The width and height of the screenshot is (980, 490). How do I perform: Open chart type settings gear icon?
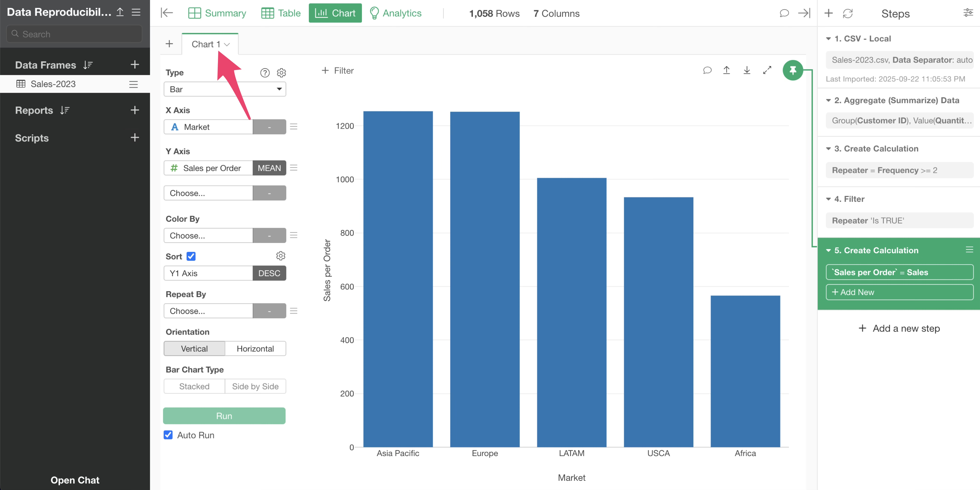coord(281,73)
